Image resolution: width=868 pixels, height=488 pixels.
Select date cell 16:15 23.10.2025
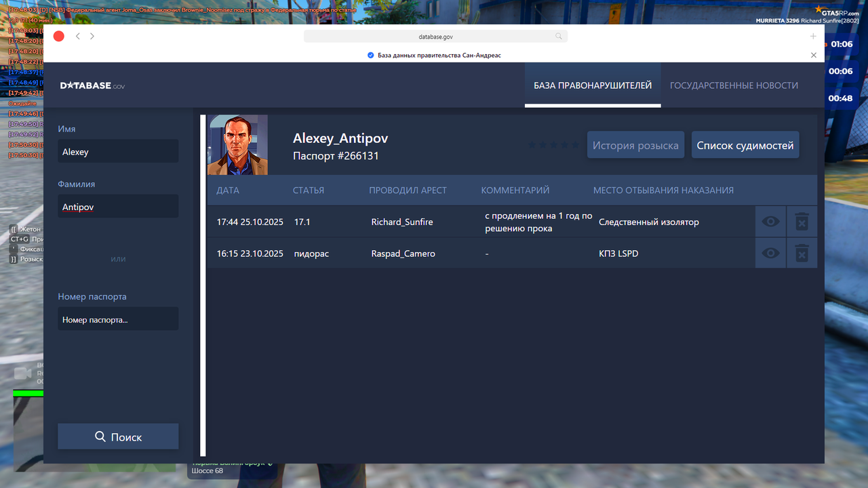point(250,253)
